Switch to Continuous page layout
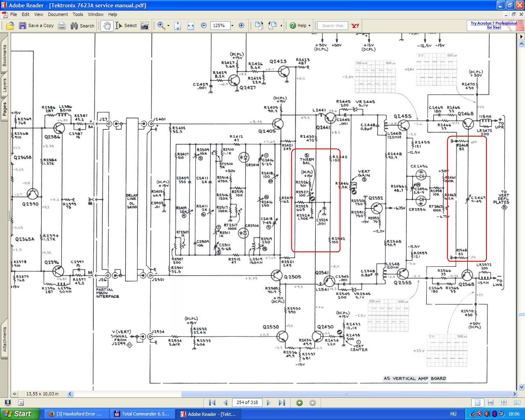The width and height of the screenshot is (525, 420). 491,403
